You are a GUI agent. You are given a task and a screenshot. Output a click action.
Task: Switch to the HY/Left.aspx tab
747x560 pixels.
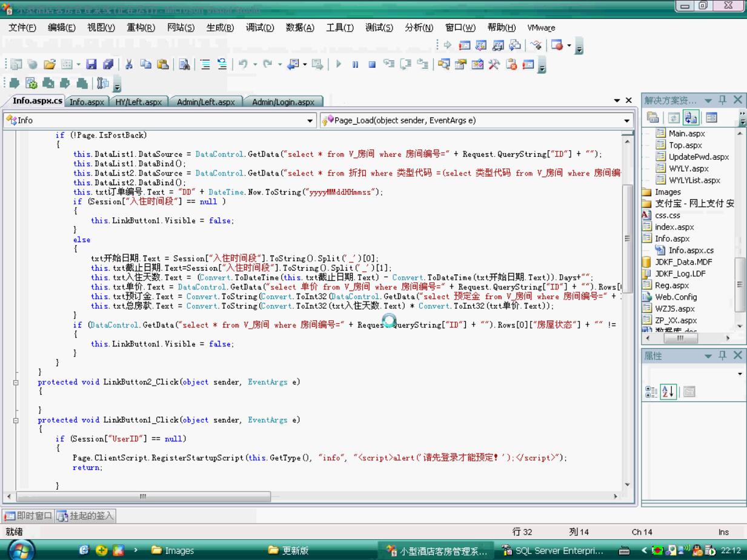(x=139, y=102)
